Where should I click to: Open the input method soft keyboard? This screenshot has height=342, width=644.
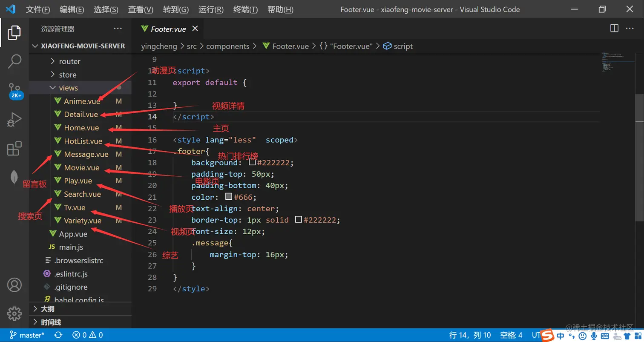tap(604, 336)
